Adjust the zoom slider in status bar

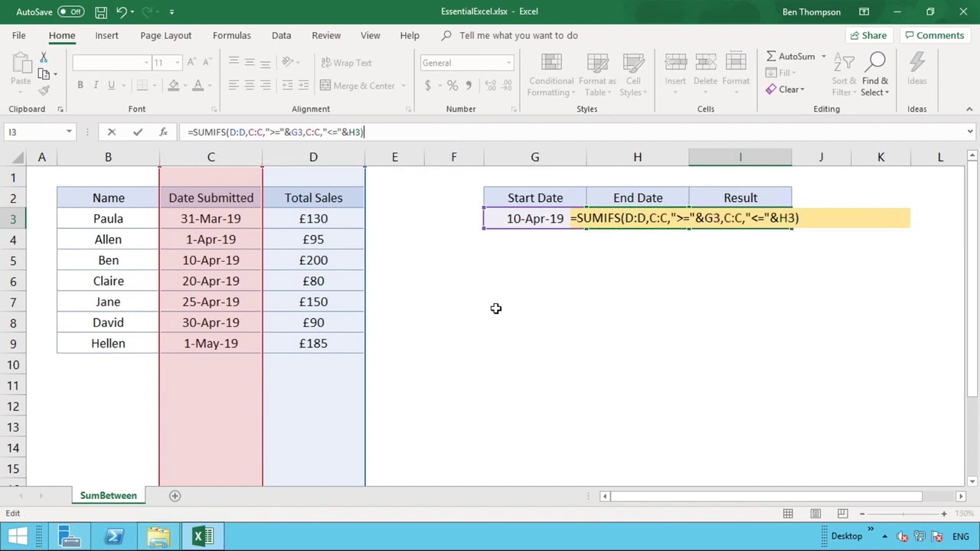pyautogui.click(x=903, y=514)
